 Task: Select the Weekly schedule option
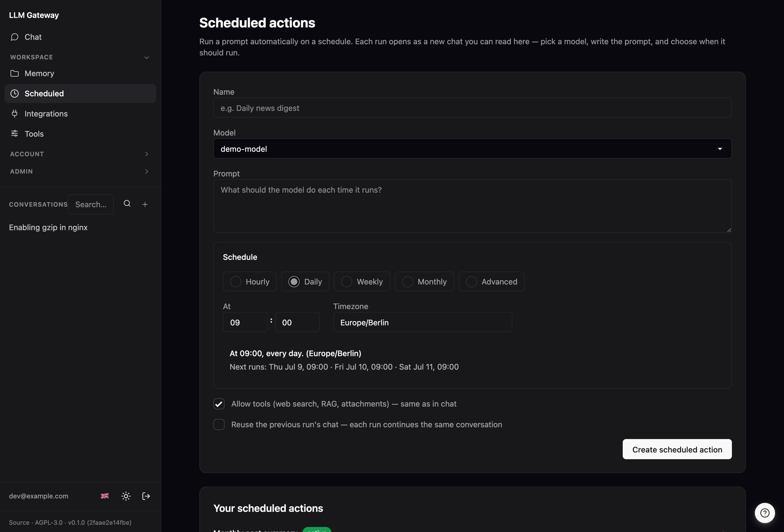click(x=362, y=282)
